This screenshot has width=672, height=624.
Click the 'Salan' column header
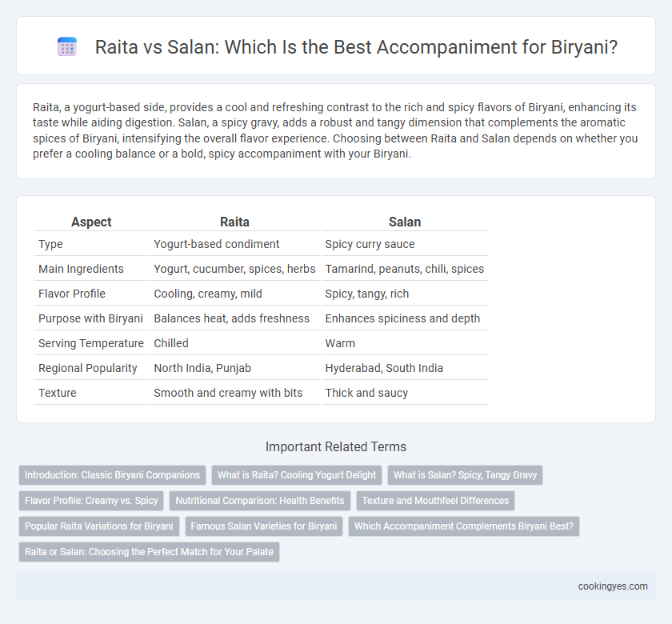click(405, 222)
